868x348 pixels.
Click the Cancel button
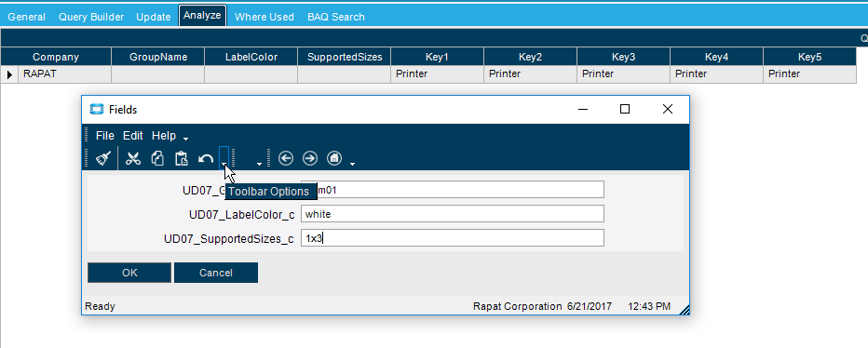coord(216,273)
